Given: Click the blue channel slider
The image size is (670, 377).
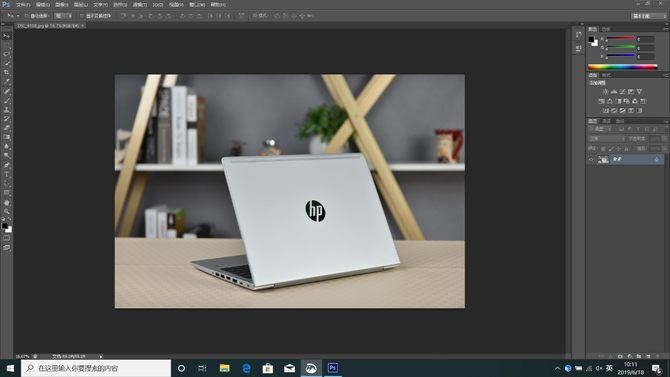Looking at the screenshot, I should coord(621,56).
